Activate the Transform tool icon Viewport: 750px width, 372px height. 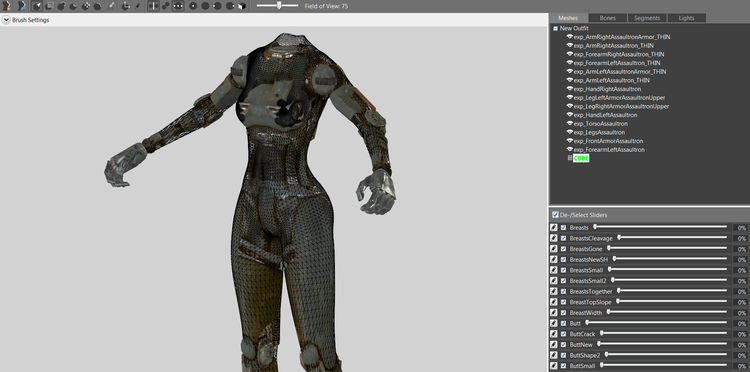[126, 6]
